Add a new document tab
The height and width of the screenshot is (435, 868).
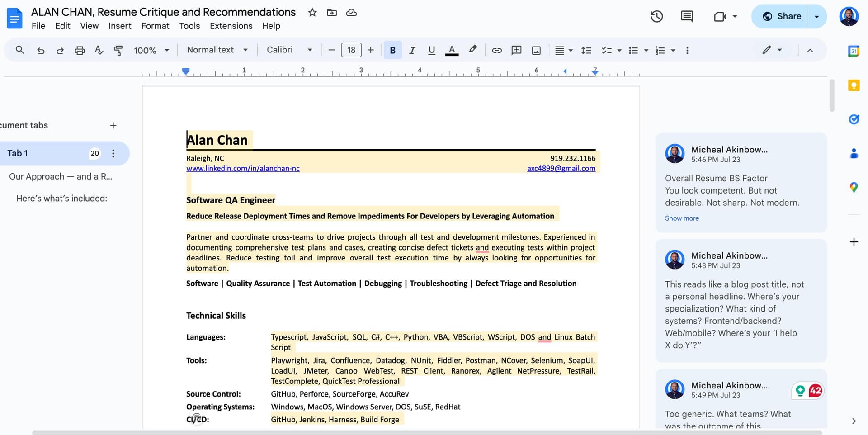[113, 125]
